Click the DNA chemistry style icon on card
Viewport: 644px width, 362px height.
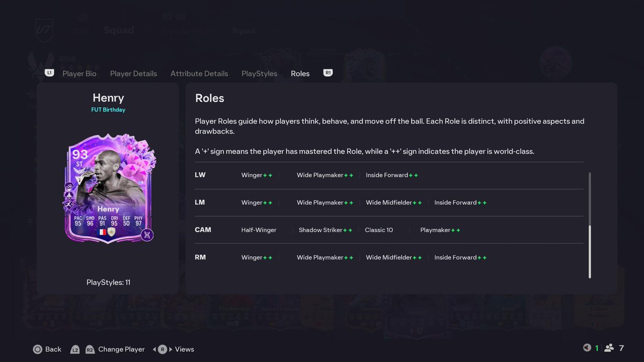pyautogui.click(x=147, y=234)
